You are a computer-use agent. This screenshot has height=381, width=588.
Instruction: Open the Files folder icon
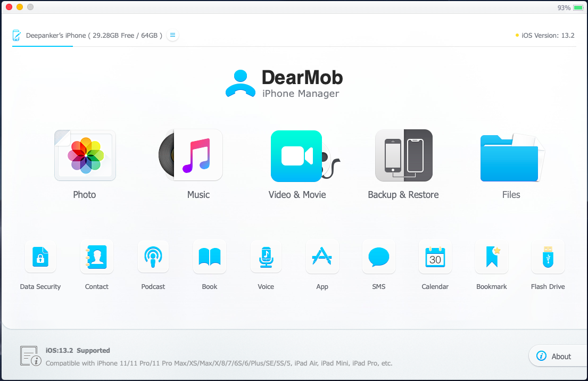pyautogui.click(x=512, y=158)
